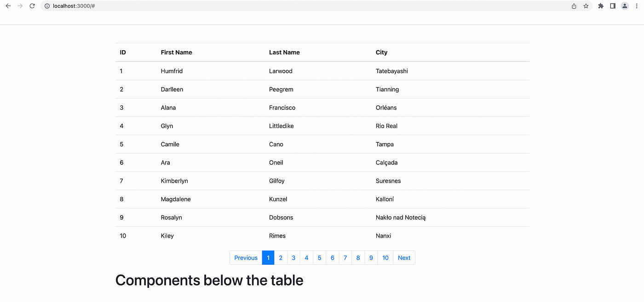644x302 pixels.
Task: Click the share page icon
Action: (x=574, y=6)
